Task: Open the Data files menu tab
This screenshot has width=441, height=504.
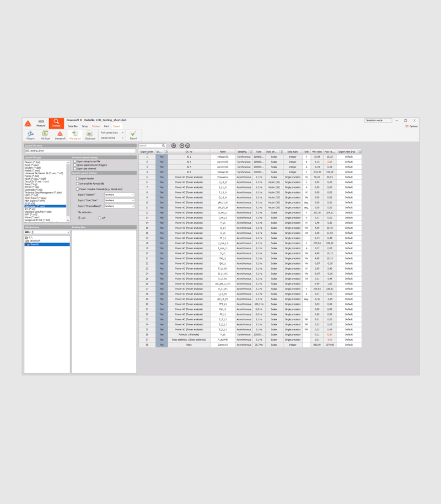Action: 73,126
